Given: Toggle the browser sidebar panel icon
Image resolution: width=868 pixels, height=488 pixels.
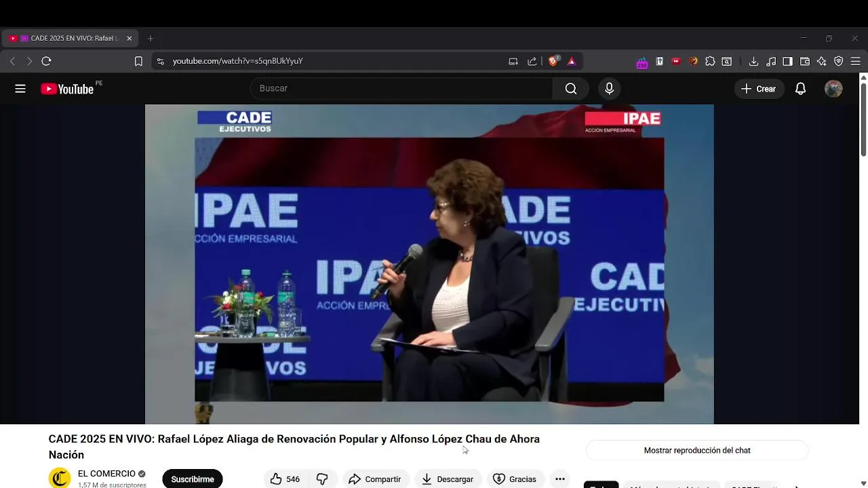Looking at the screenshot, I should 787,61.
